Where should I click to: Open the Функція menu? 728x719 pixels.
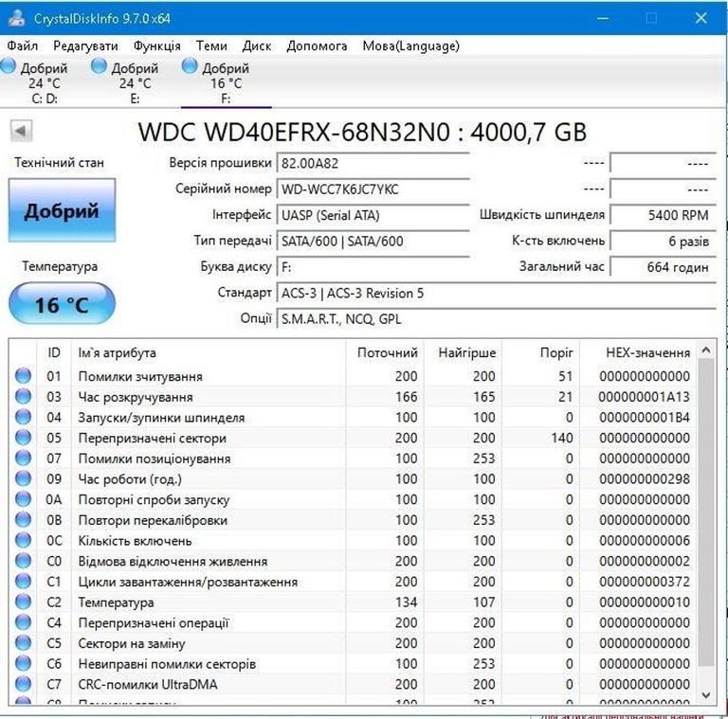(x=157, y=45)
